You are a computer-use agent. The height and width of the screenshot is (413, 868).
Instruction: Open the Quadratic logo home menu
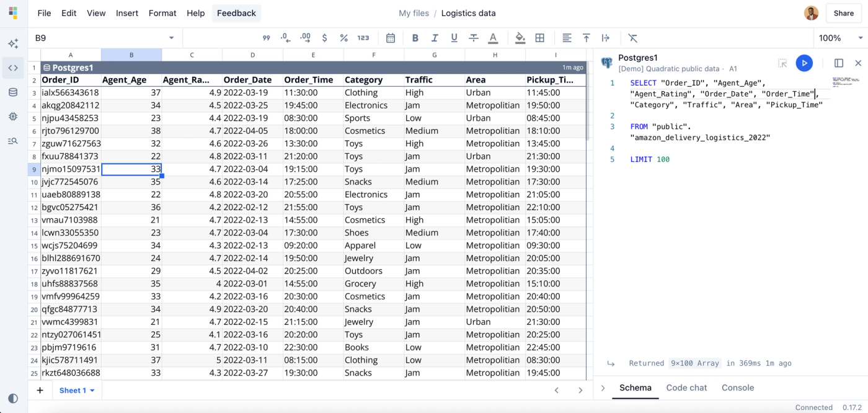[x=13, y=13]
